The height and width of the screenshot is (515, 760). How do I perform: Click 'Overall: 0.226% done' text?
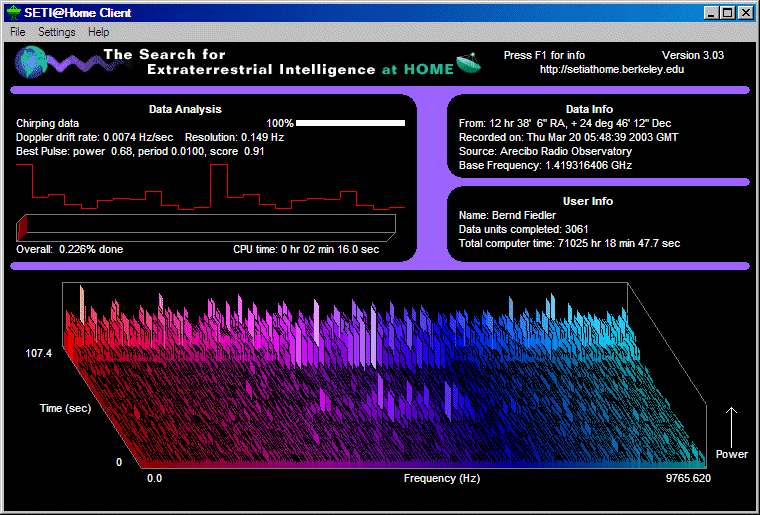coord(69,250)
